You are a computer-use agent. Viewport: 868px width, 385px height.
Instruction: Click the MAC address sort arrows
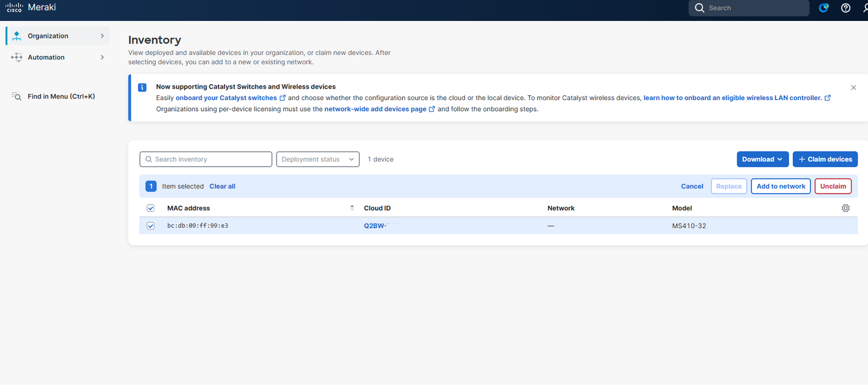click(352, 208)
